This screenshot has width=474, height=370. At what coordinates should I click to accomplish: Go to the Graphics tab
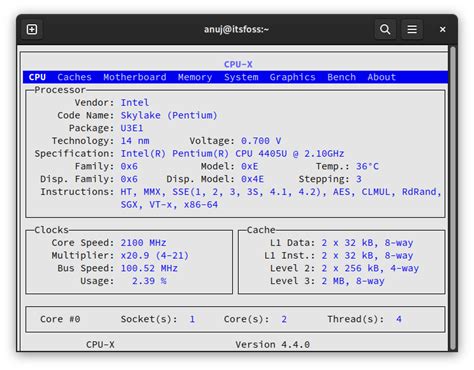point(292,77)
